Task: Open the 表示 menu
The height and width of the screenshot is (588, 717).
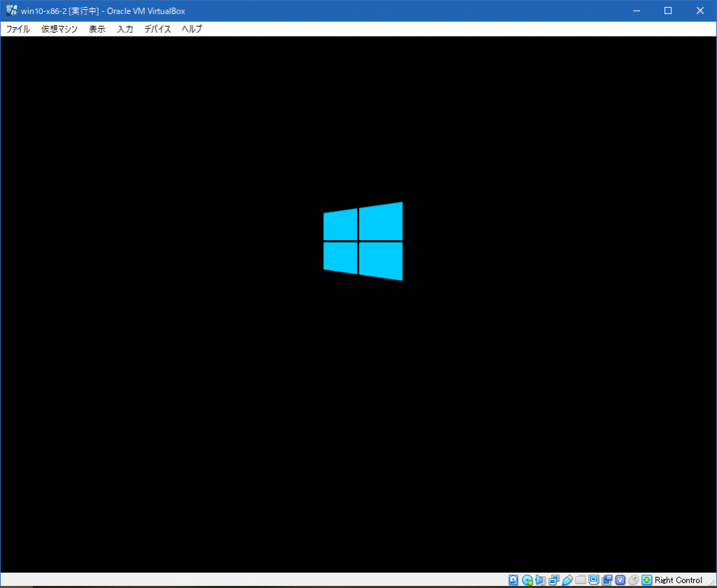Action: pyautogui.click(x=97, y=29)
